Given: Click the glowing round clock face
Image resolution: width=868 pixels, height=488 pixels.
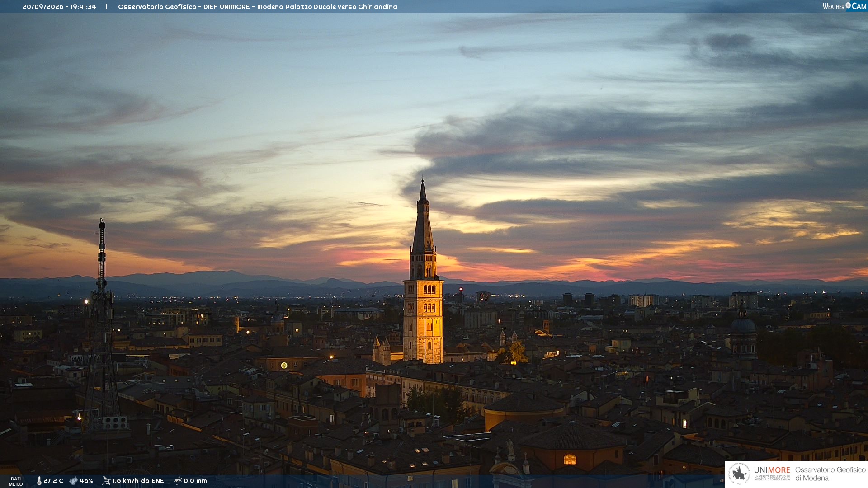Looking at the screenshot, I should click(x=284, y=366).
